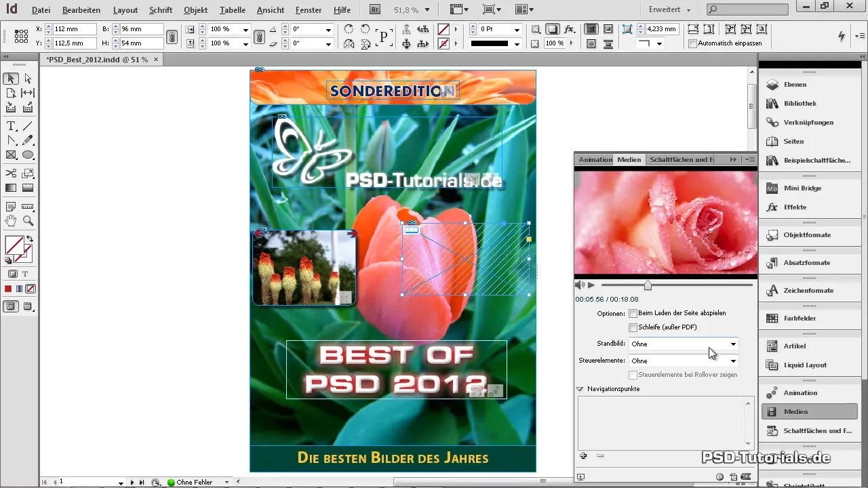Choose the Rectangle Frame tool
The height and width of the screenshot is (488, 868).
tap(12, 155)
